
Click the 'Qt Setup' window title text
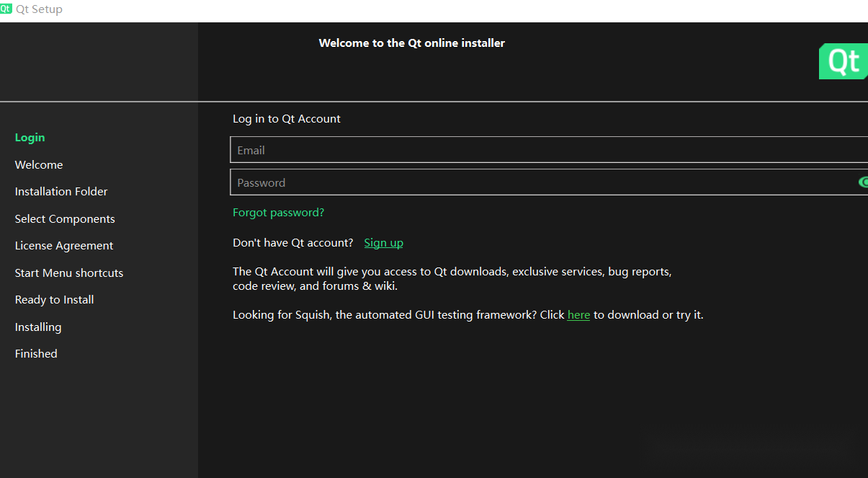click(x=39, y=9)
